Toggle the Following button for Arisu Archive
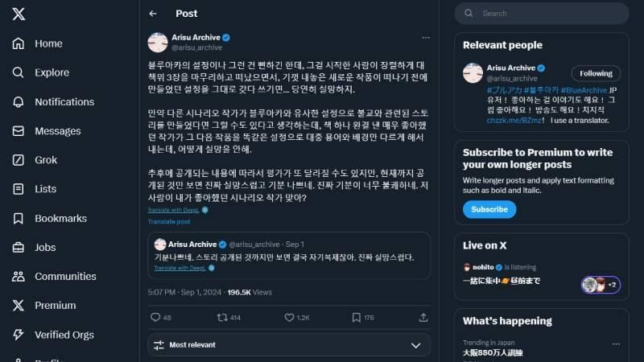This screenshot has width=644, height=362. point(596,73)
